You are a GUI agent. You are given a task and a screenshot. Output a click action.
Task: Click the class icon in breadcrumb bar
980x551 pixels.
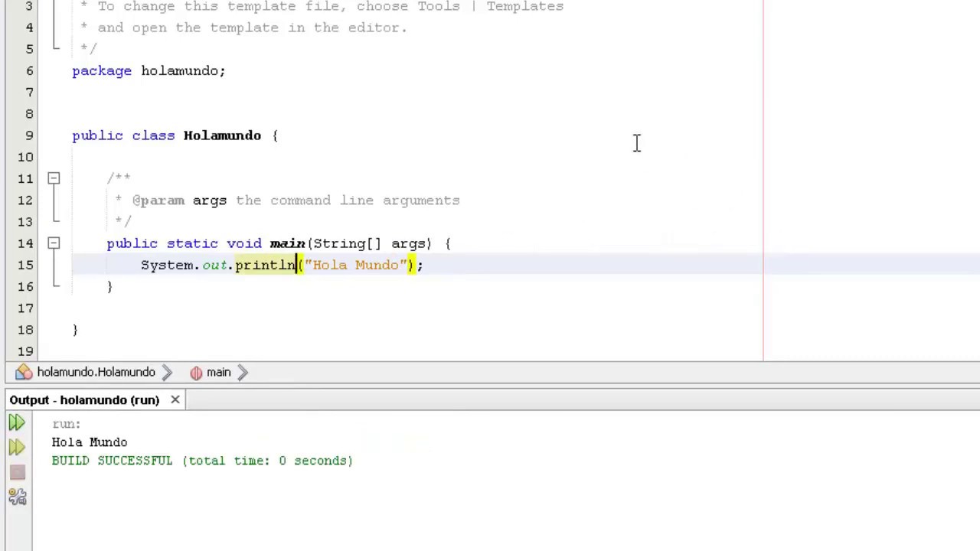click(x=24, y=372)
